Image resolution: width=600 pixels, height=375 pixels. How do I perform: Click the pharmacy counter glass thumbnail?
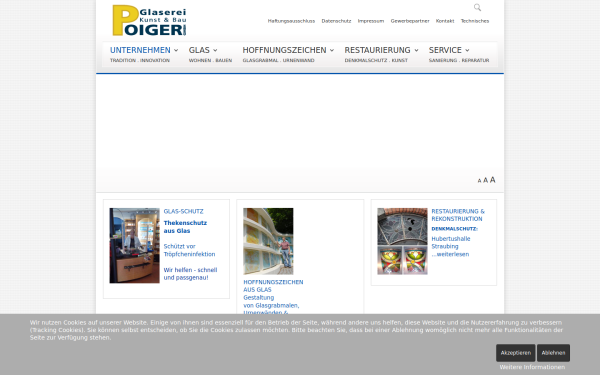coord(134,246)
